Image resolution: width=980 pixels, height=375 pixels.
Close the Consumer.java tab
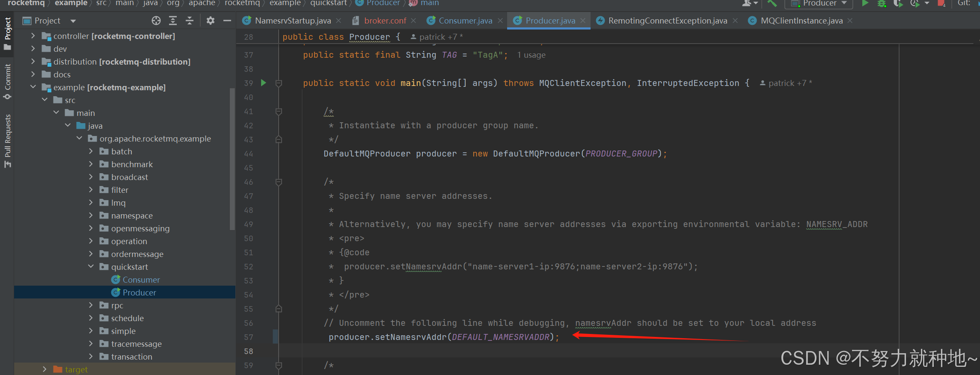tap(500, 21)
